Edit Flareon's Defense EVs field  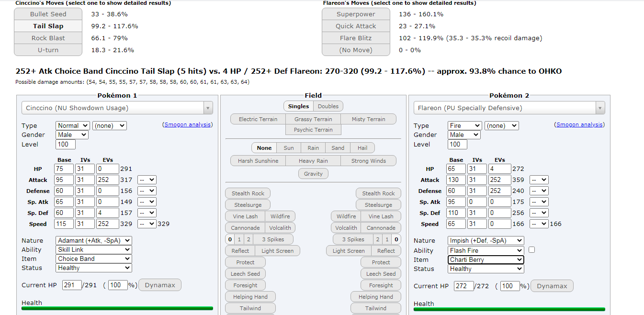[501, 191]
